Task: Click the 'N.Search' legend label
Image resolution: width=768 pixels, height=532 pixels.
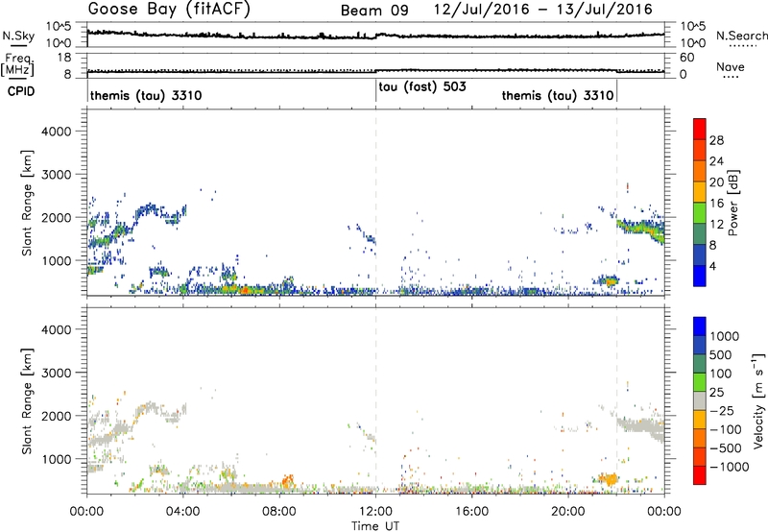Action: click(741, 36)
